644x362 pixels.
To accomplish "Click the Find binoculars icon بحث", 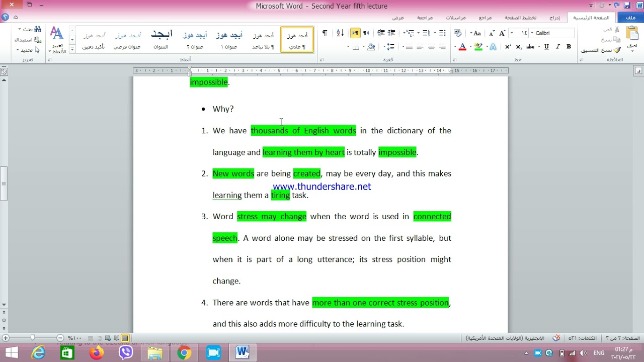I will point(30,30).
